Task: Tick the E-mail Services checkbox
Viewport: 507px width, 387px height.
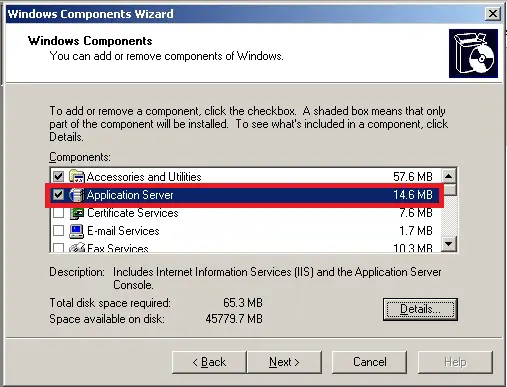Action: coord(58,231)
